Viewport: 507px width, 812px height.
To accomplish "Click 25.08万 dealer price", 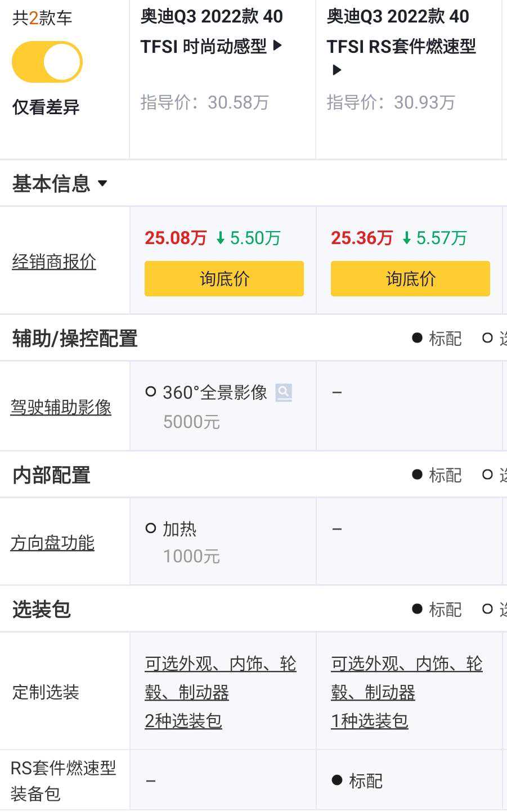I will 176,238.
